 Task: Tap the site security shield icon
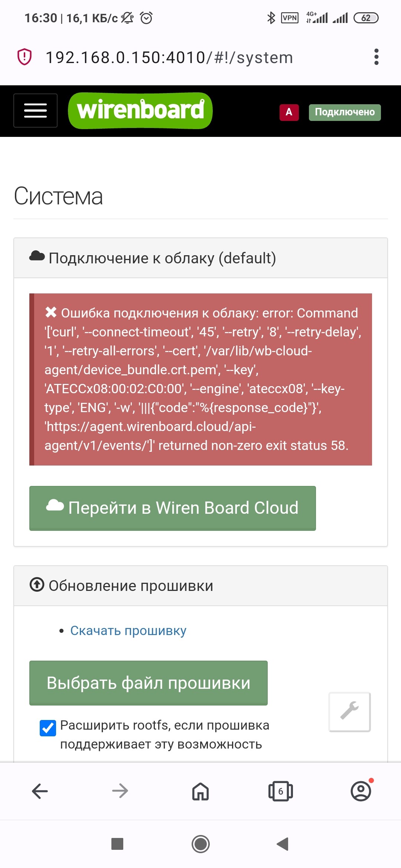25,57
